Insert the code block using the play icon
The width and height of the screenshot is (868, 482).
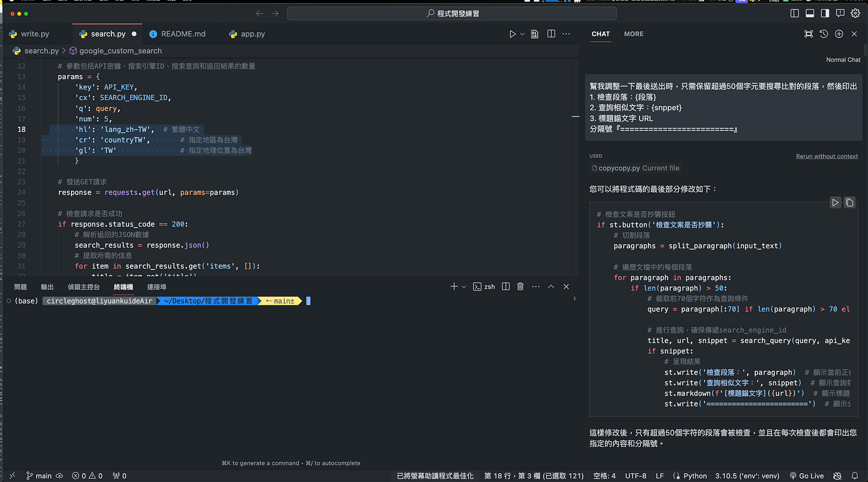point(835,202)
